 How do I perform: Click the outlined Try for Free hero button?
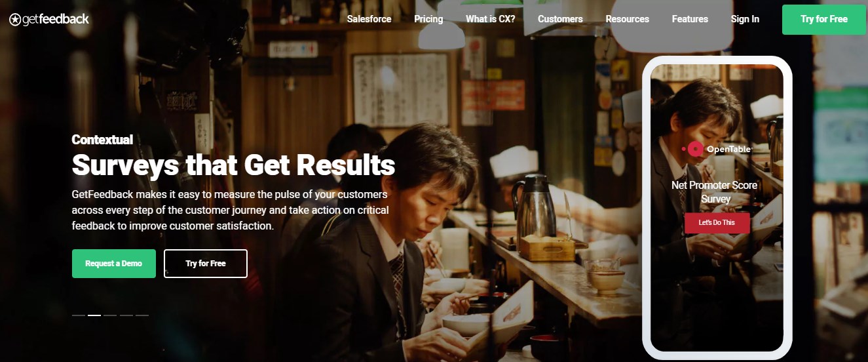[x=205, y=263]
